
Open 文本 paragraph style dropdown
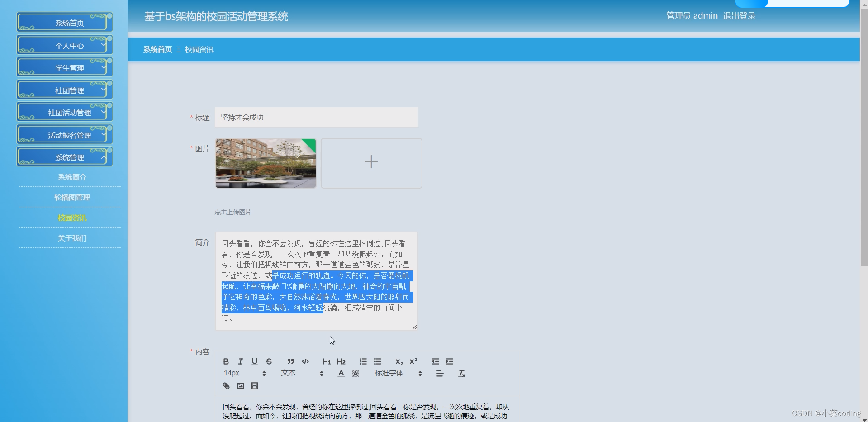pos(302,373)
